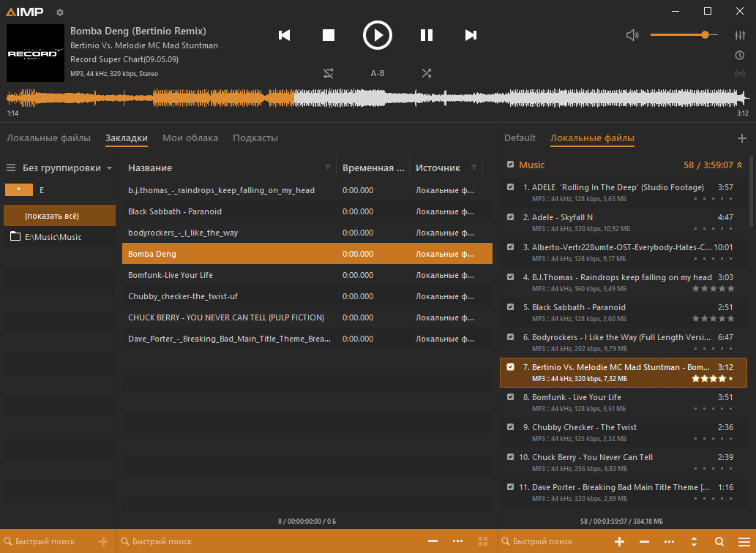Image resolution: width=756 pixels, height=553 pixels.
Task: Open the scheduler clock icon
Action: 740,56
